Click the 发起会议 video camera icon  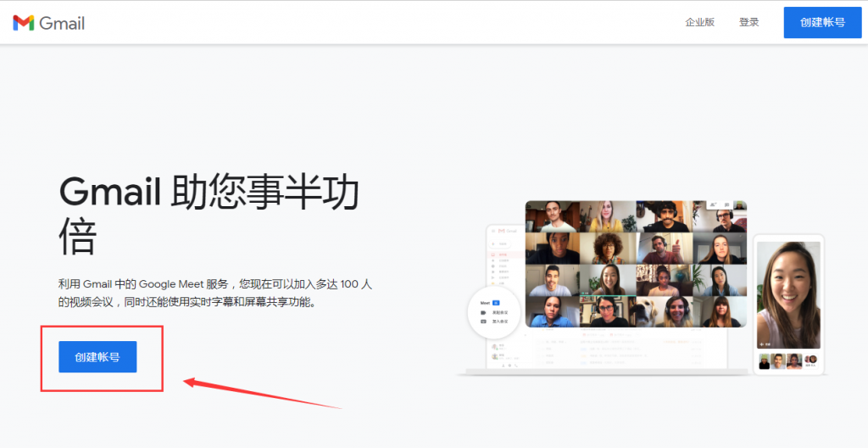483,312
